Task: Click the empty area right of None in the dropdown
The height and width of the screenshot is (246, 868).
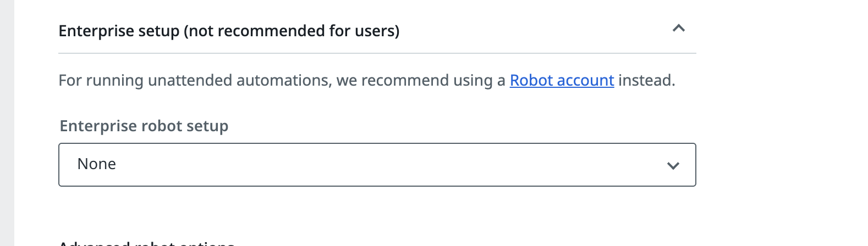Action: point(385,165)
